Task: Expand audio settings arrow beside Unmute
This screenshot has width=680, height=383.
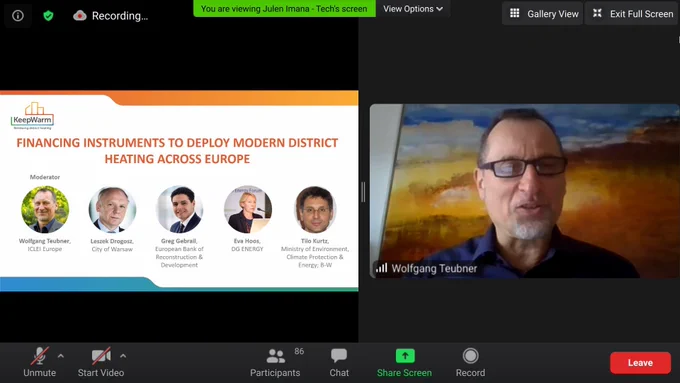Action: point(61,356)
